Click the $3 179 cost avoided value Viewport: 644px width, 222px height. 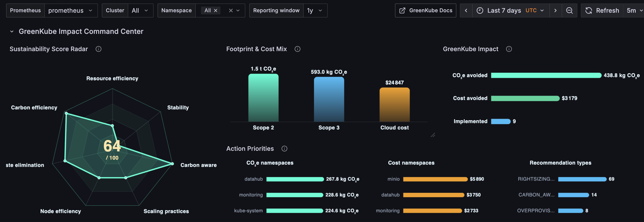pyautogui.click(x=570, y=98)
